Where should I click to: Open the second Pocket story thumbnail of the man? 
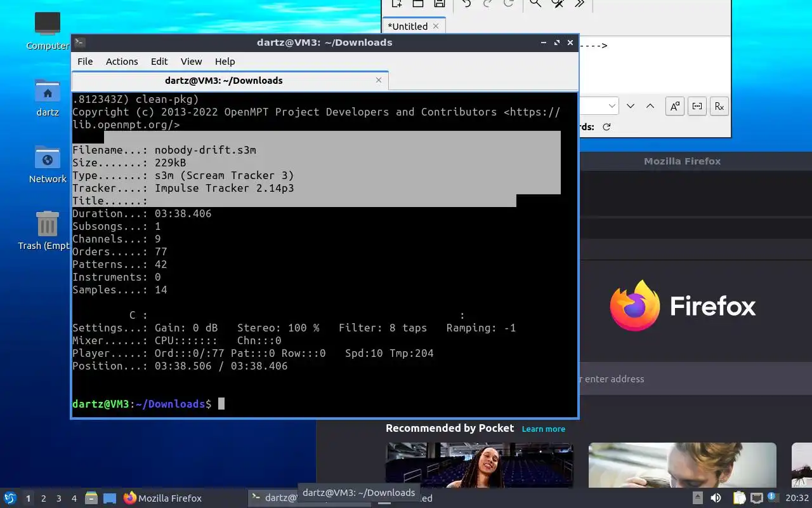683,465
